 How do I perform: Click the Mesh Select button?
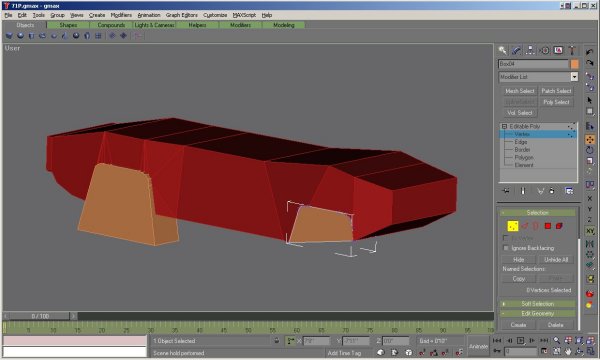click(x=519, y=91)
